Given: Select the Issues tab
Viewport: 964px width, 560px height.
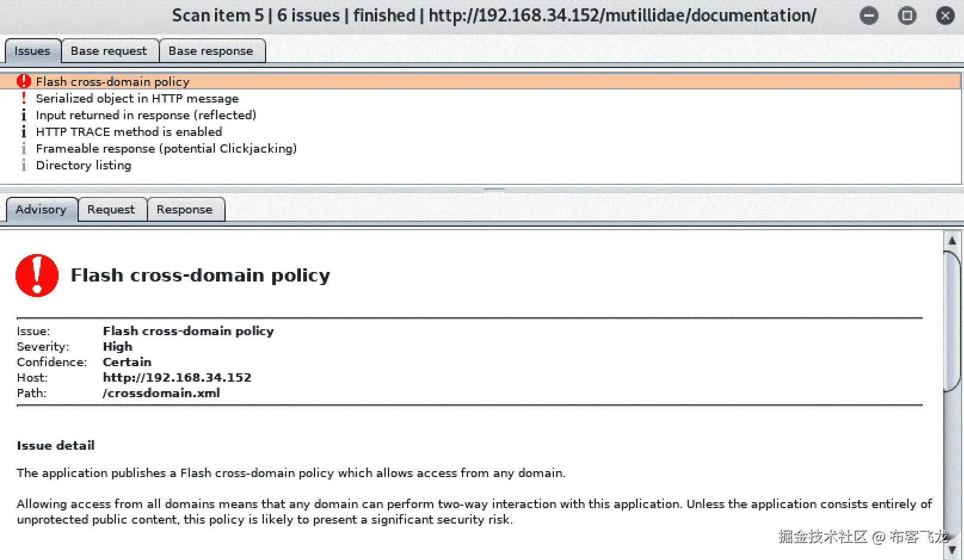Looking at the screenshot, I should coord(33,51).
